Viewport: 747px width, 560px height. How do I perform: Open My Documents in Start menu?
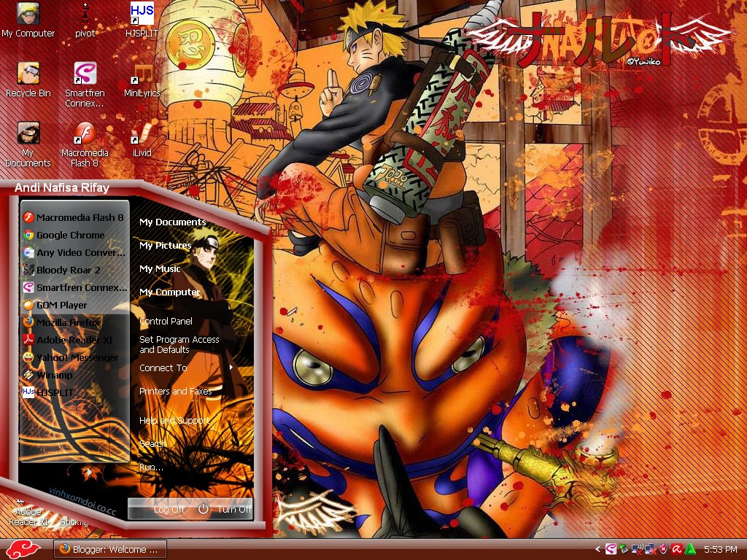pyautogui.click(x=172, y=222)
